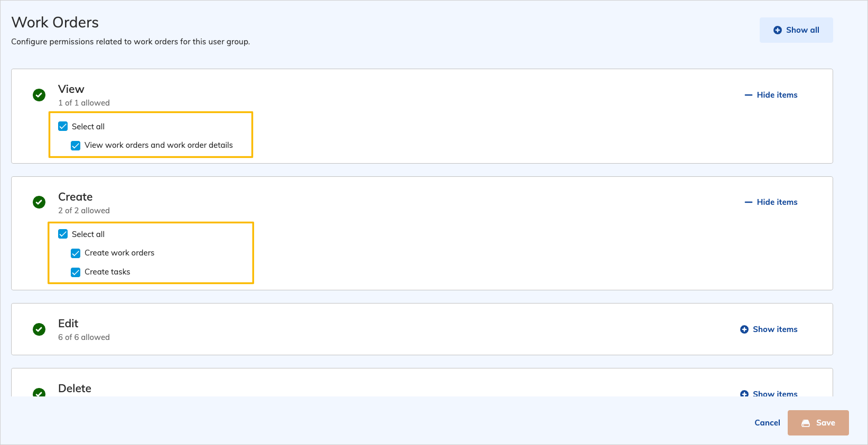Image resolution: width=868 pixels, height=445 pixels.
Task: Click the Cancel link
Action: click(767, 423)
